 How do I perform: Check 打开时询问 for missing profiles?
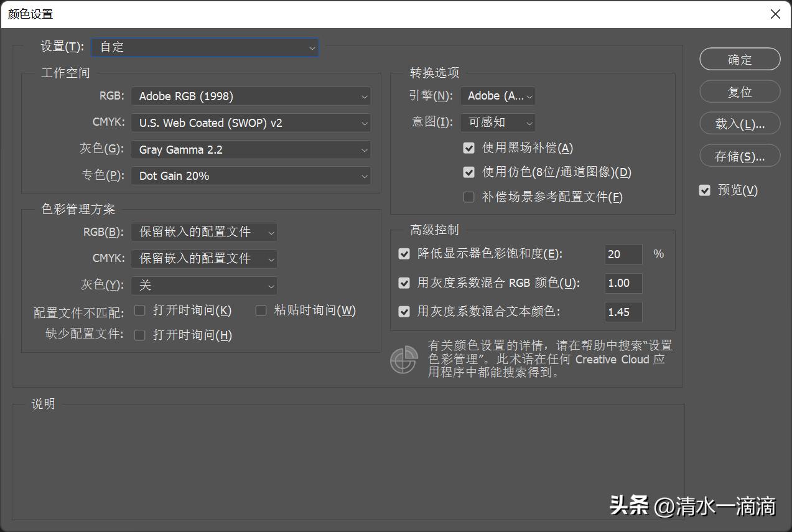pos(140,335)
